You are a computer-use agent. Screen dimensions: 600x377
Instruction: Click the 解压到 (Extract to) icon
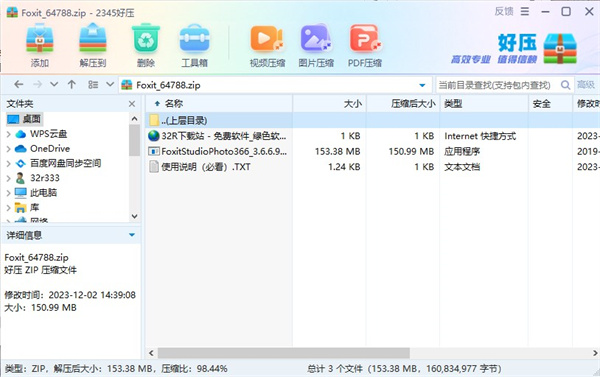coord(93,38)
